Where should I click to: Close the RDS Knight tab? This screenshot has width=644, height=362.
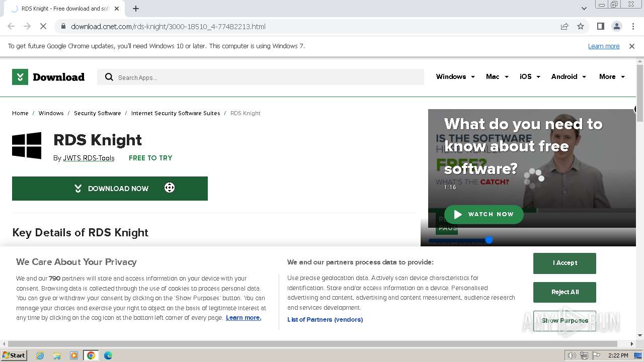click(117, 9)
